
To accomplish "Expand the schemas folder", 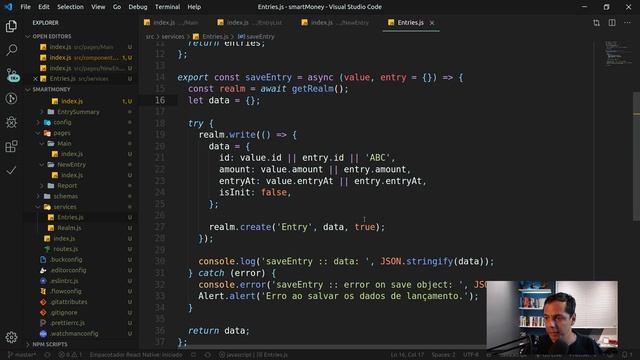I will coord(65,196).
